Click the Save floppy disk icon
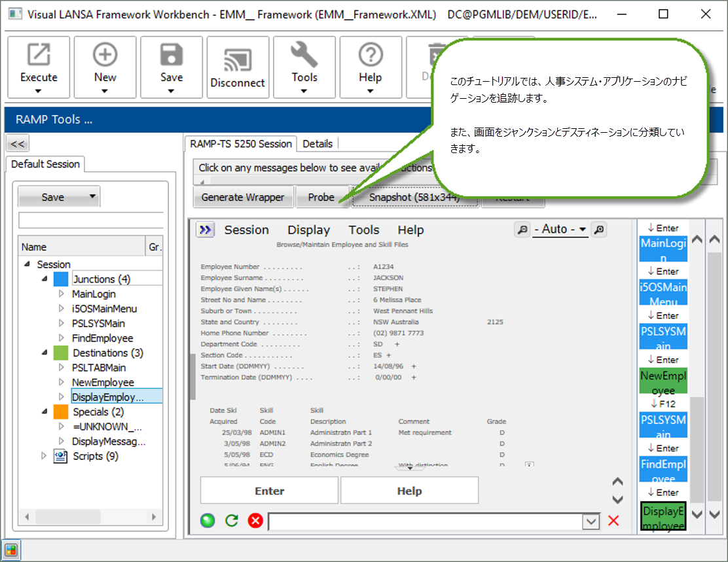 [x=172, y=55]
